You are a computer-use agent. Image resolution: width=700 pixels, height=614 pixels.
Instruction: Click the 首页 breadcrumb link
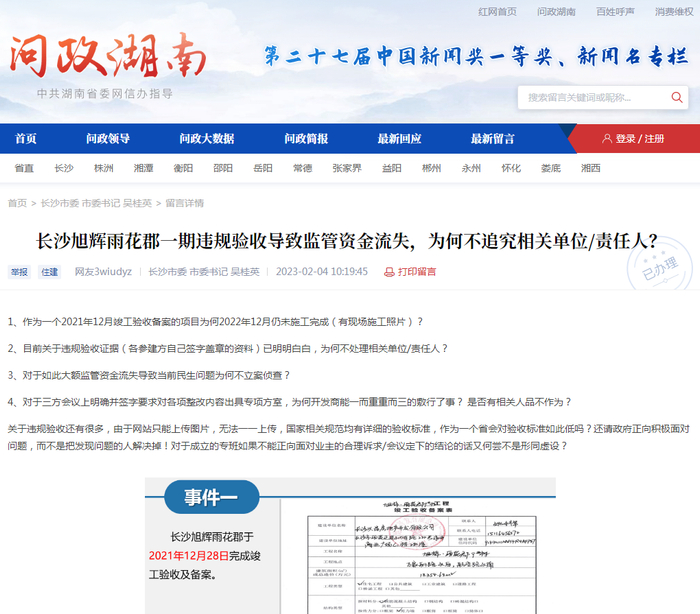[x=17, y=203]
